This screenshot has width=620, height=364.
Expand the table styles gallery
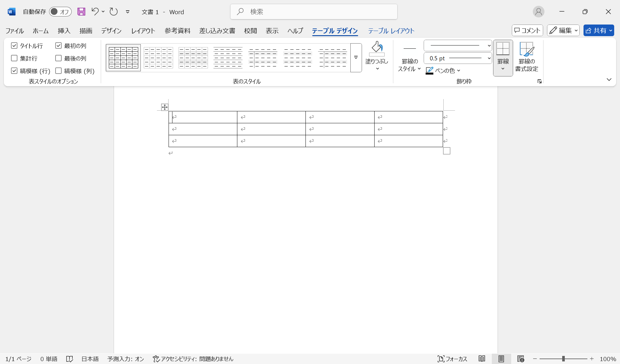356,57
